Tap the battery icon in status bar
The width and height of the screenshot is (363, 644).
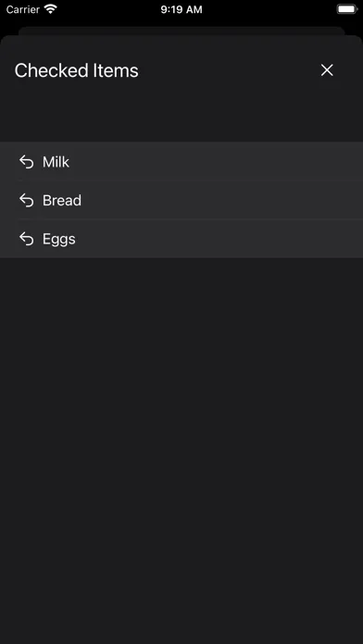click(x=347, y=9)
